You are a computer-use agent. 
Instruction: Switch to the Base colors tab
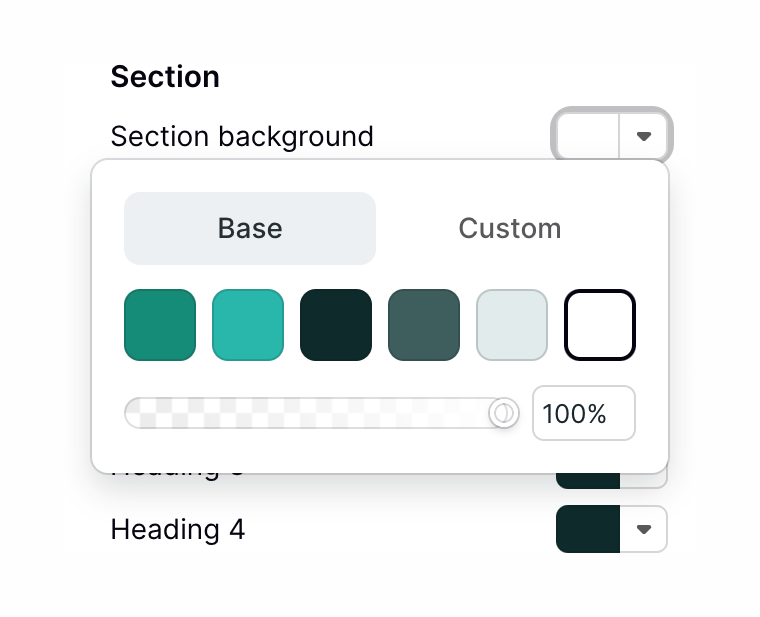(x=250, y=228)
